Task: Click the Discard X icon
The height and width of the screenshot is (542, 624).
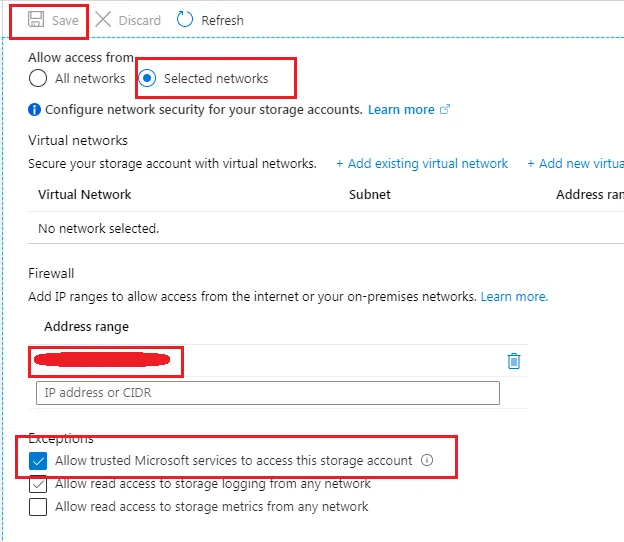Action: [x=103, y=19]
